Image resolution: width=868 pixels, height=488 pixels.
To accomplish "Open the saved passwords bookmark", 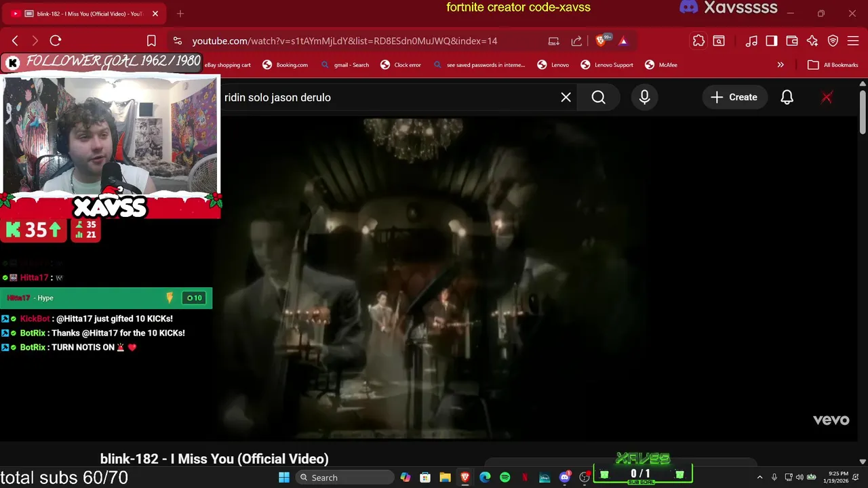I will [x=479, y=65].
